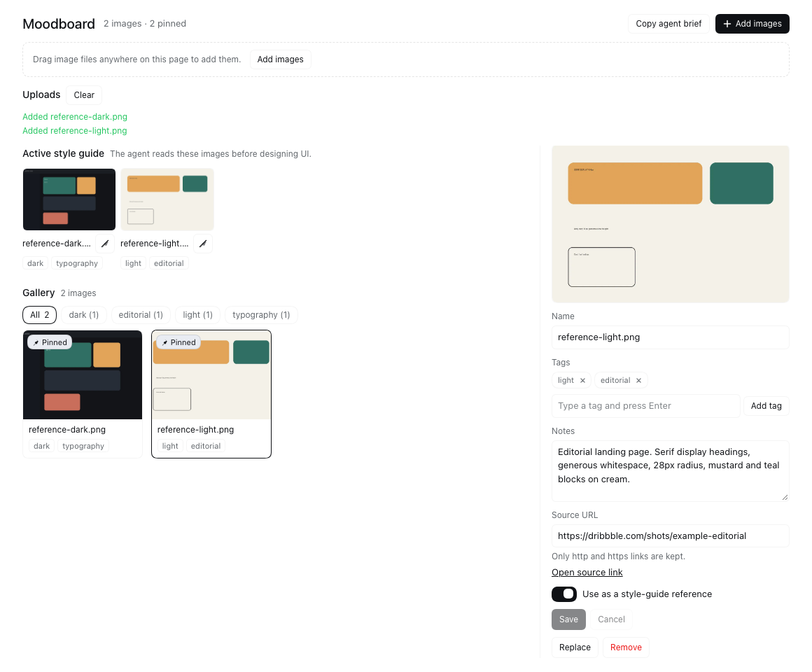Open reference-dark thumbnail in the style guide
This screenshot has height=672, width=812.
[69, 199]
